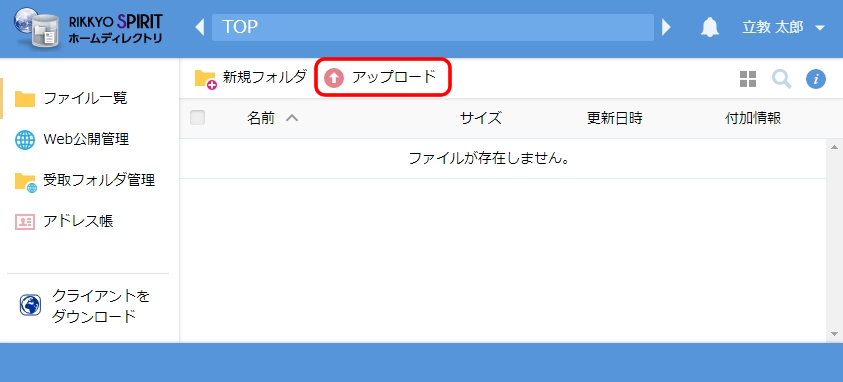Click the 受取フォルダ管理 folder icon
This screenshot has width=843, height=382.
pyautogui.click(x=25, y=182)
